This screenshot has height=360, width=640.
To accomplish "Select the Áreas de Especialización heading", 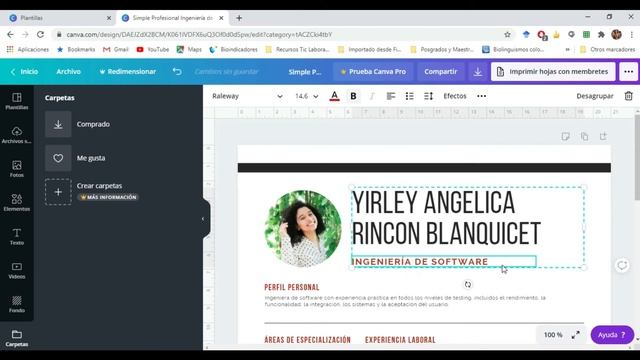I will click(x=307, y=340).
